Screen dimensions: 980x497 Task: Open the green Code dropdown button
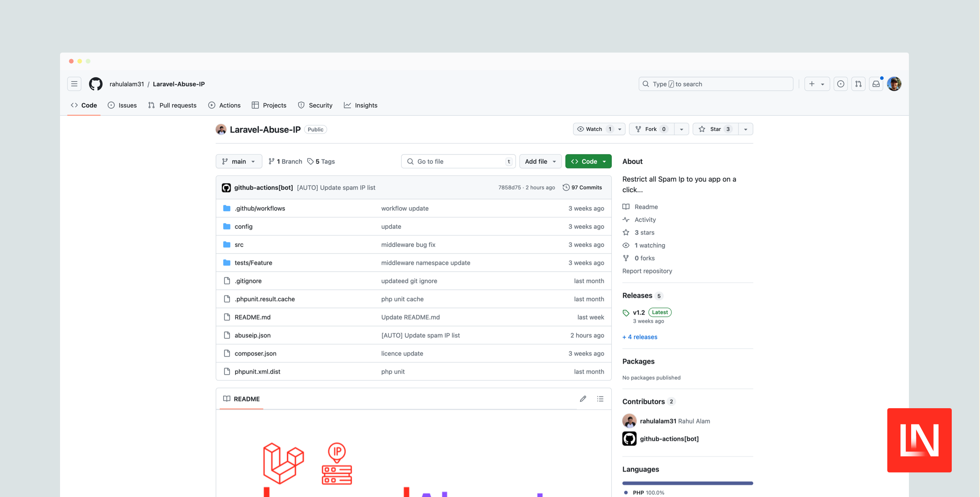(588, 161)
